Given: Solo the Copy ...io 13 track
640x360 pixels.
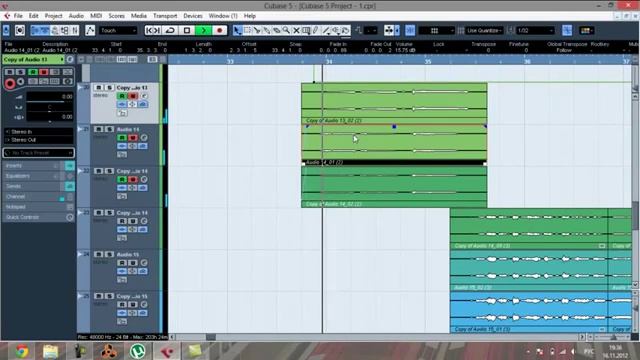Looking at the screenshot, I should 109,88.
